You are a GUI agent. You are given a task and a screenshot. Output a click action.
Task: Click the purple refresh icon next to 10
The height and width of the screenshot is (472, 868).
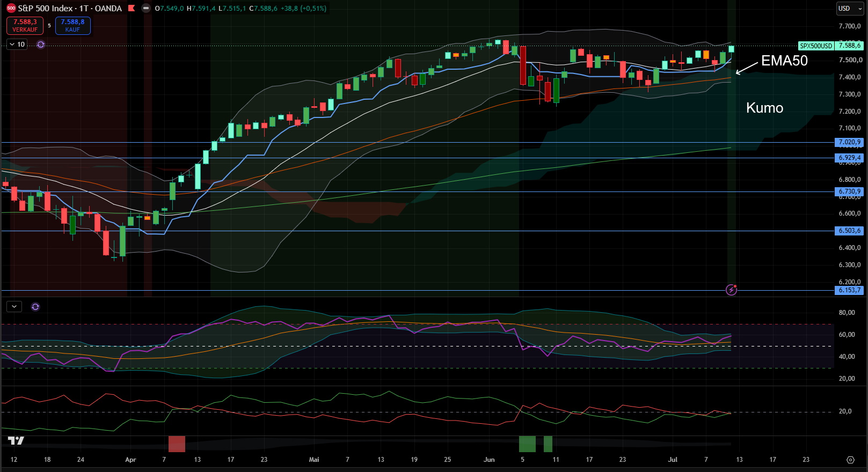coord(41,45)
